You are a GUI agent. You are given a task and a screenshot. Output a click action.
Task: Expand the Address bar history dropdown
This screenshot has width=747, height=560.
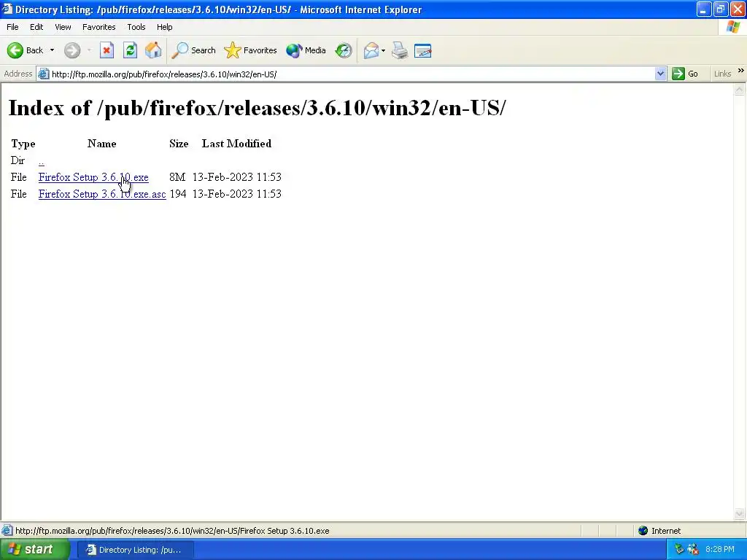pos(660,74)
